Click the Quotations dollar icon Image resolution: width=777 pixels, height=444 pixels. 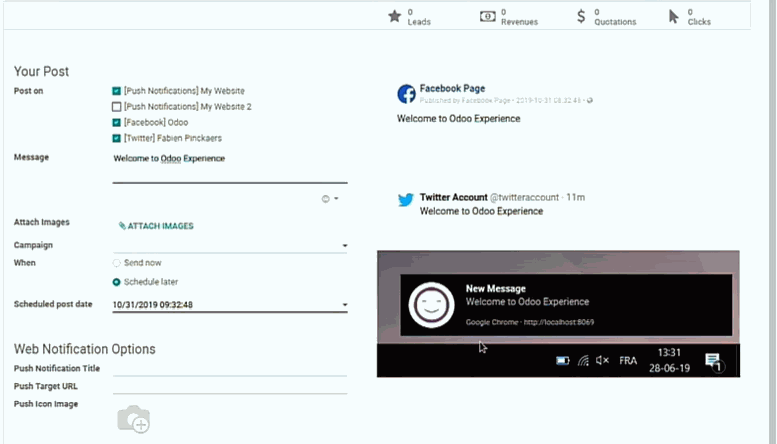581,16
